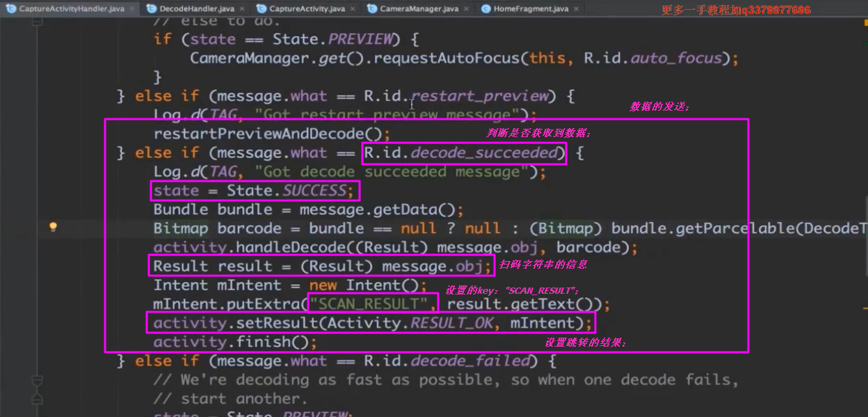
Task: Click the '// start another.' comment
Action: (x=231, y=398)
